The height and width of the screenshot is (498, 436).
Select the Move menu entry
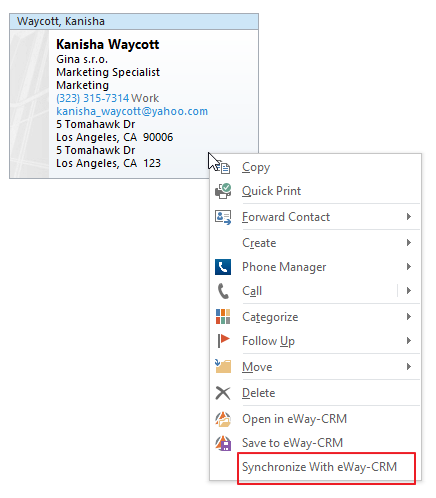[x=315, y=367]
